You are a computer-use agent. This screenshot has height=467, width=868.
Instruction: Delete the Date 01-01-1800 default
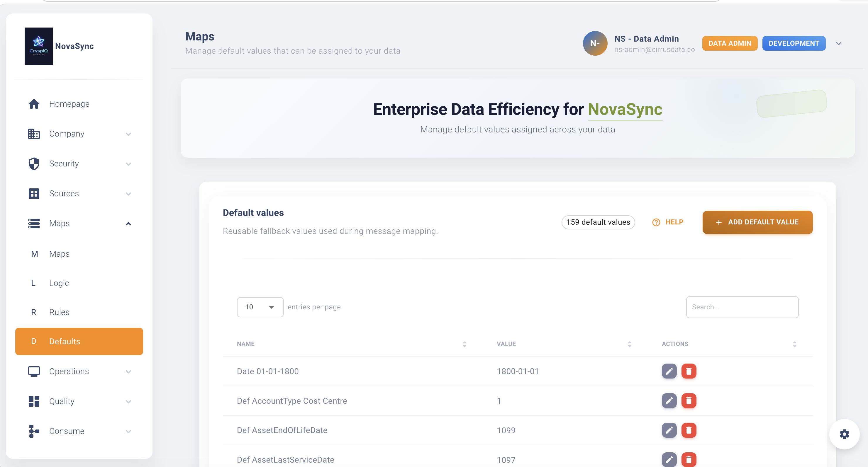[x=689, y=371]
